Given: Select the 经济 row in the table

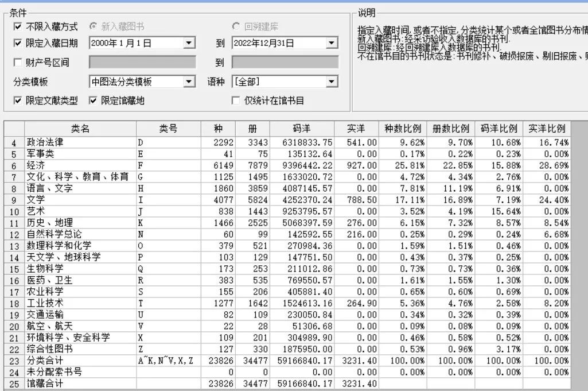Looking at the screenshot, I should (x=80, y=165).
